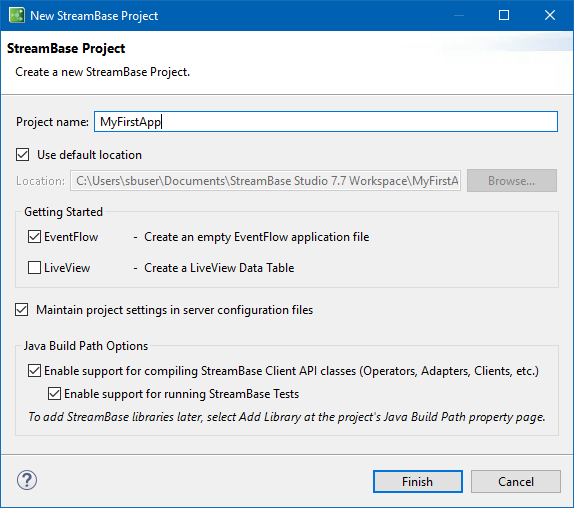Maximize the New StreamBase Project dialog
Screen dimensions: 574x508
click(x=504, y=15)
